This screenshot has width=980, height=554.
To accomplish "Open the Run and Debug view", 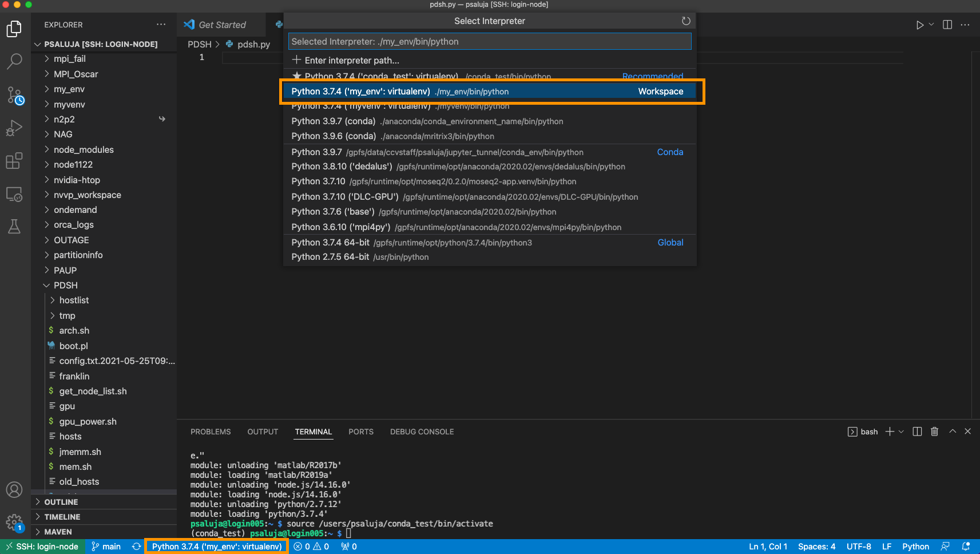I will (14, 128).
